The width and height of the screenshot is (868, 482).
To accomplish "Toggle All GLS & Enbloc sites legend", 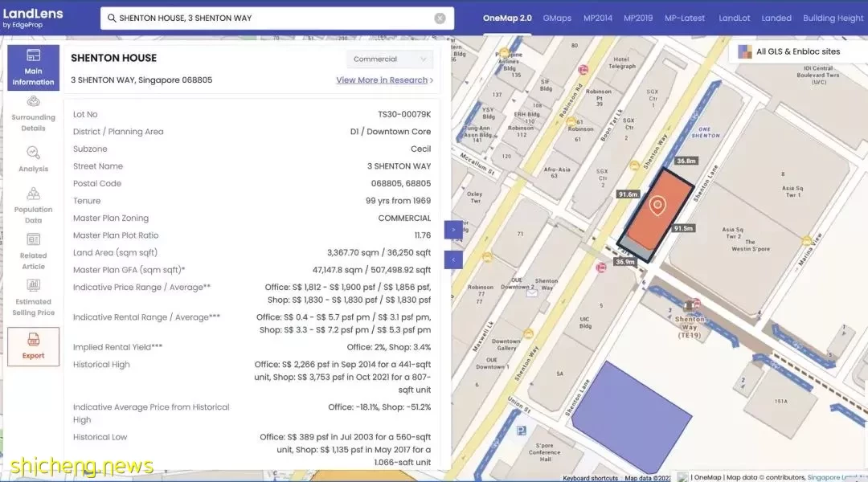I will tap(798, 51).
